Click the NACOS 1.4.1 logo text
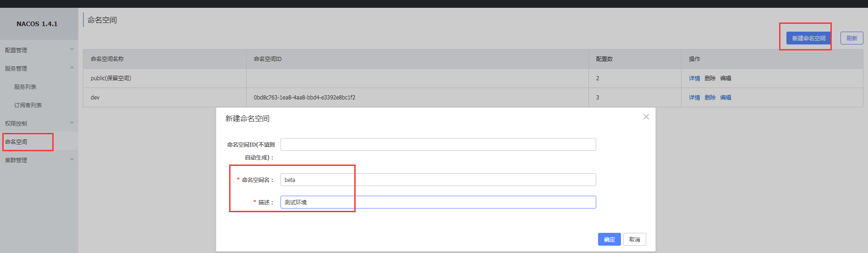868x253 pixels. (37, 24)
